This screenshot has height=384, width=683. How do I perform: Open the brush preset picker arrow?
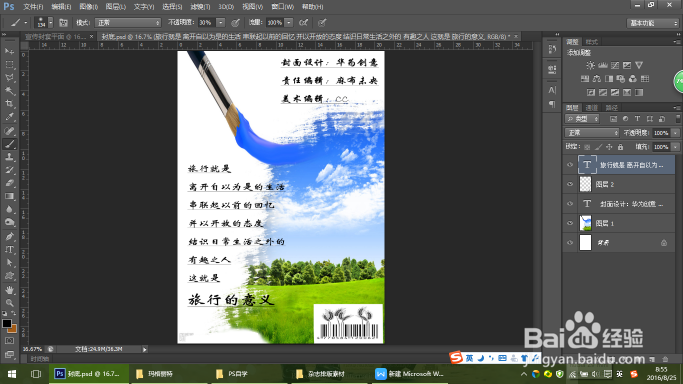click(x=51, y=23)
